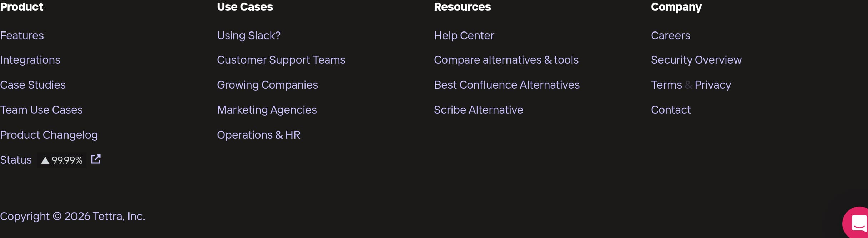Click the external link icon next to Status
The width and height of the screenshot is (868, 238).
96,159
